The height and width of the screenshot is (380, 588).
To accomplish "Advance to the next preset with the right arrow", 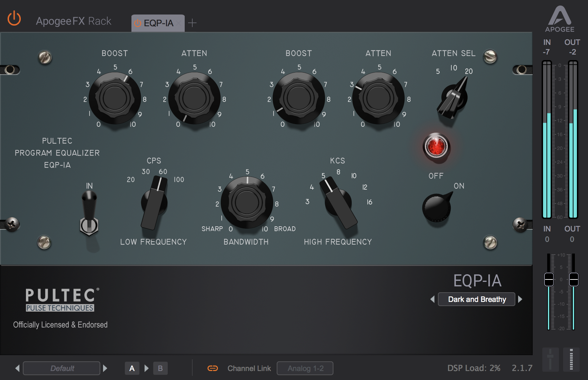I will [520, 299].
